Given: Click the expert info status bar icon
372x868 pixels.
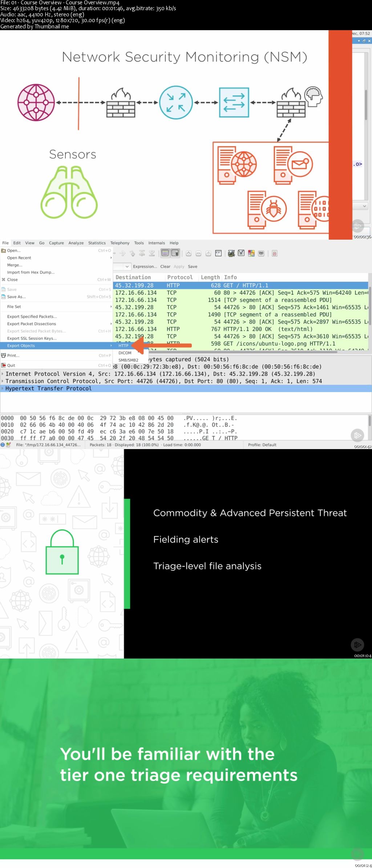Looking at the screenshot, I should (3, 445).
